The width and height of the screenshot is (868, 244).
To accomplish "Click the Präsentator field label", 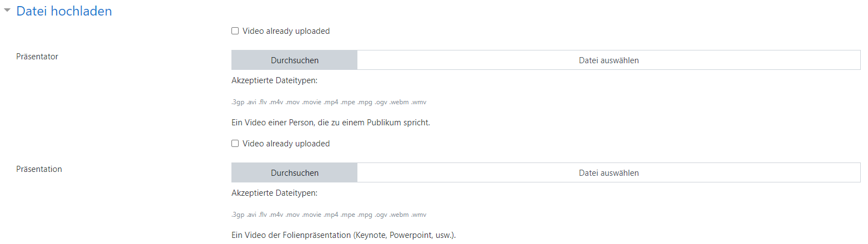I will (x=37, y=57).
